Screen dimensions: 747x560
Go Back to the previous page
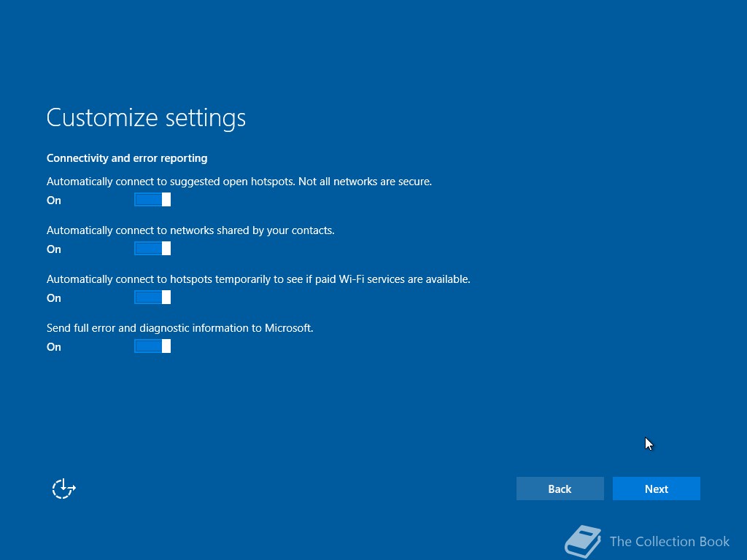click(x=560, y=489)
